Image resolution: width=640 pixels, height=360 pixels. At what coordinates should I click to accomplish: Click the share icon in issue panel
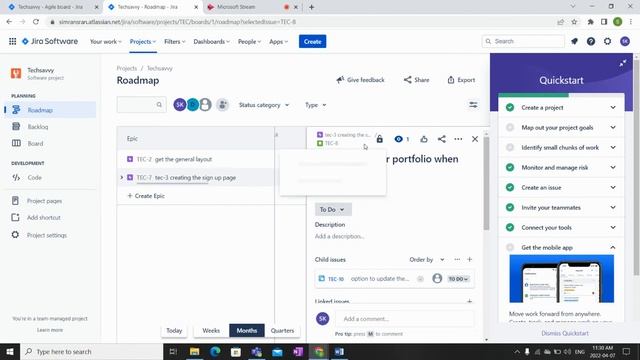pyautogui.click(x=442, y=139)
